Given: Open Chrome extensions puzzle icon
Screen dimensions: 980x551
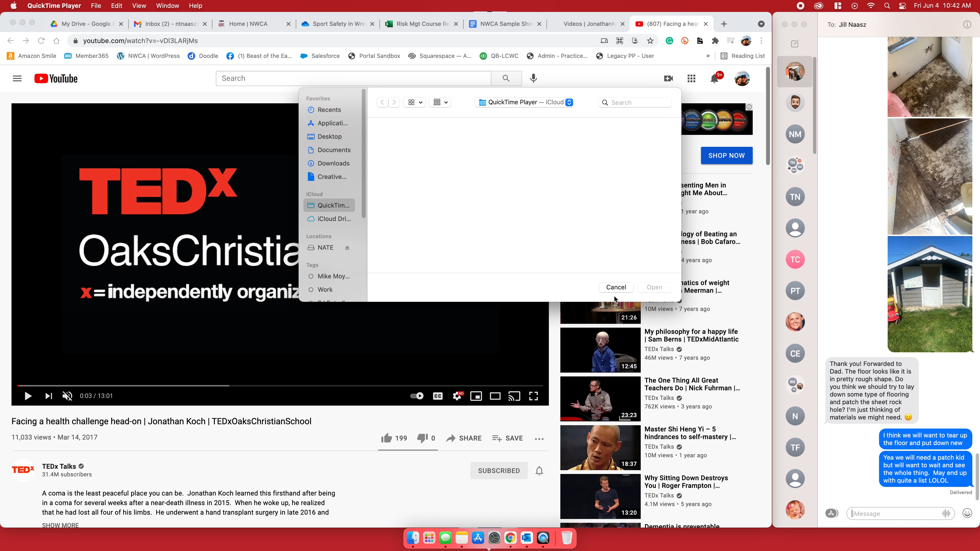Looking at the screenshot, I should (x=715, y=41).
